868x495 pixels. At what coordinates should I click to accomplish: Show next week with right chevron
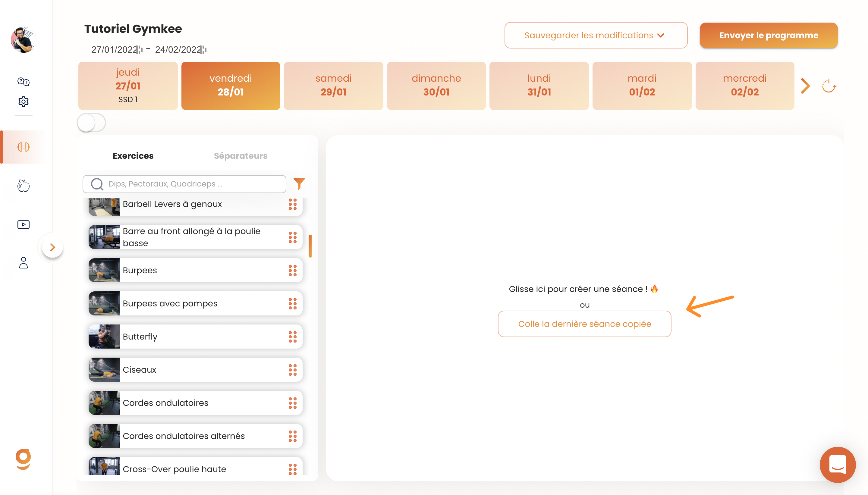805,86
